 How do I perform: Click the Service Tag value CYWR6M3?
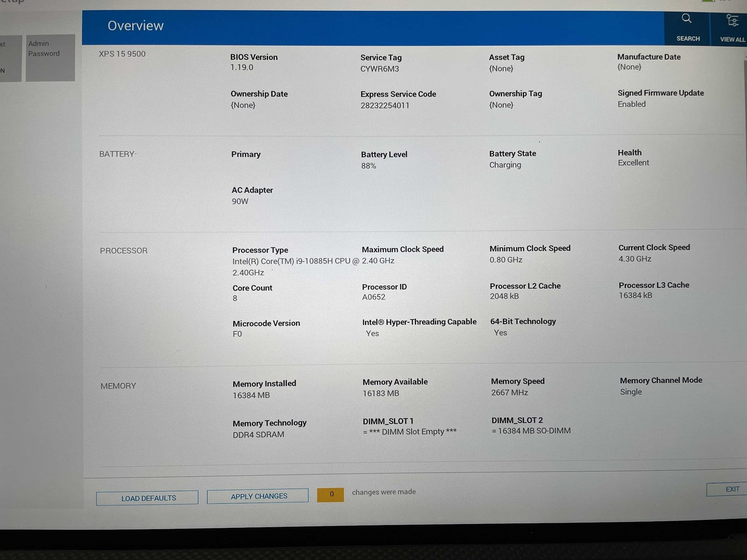pyautogui.click(x=380, y=69)
